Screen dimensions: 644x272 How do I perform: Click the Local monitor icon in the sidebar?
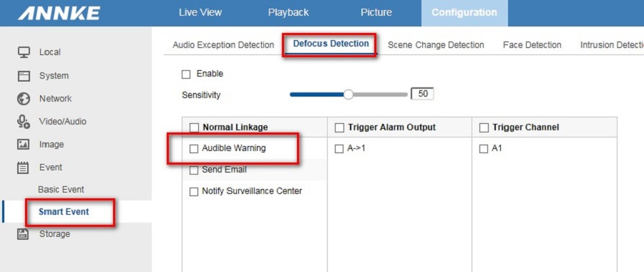pyautogui.click(x=24, y=52)
